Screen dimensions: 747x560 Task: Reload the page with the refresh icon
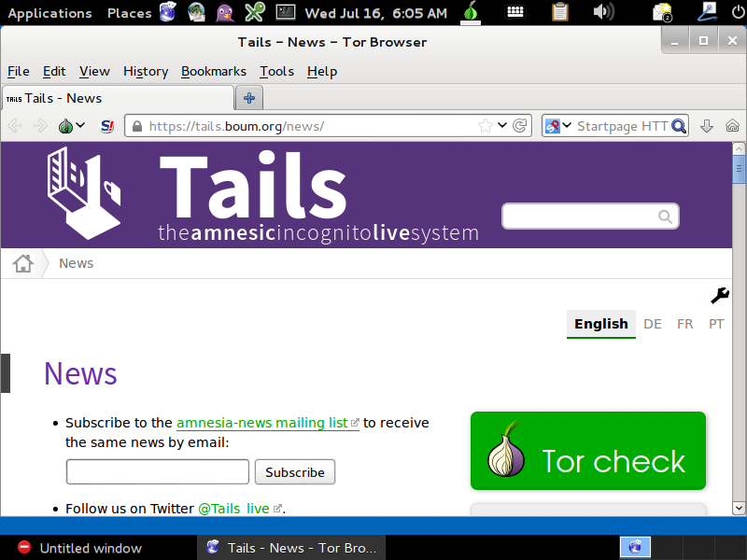point(519,126)
